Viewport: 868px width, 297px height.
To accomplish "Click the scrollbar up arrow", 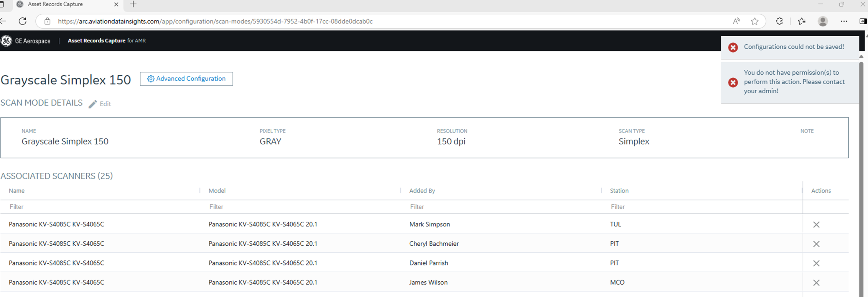I will coord(861,56).
